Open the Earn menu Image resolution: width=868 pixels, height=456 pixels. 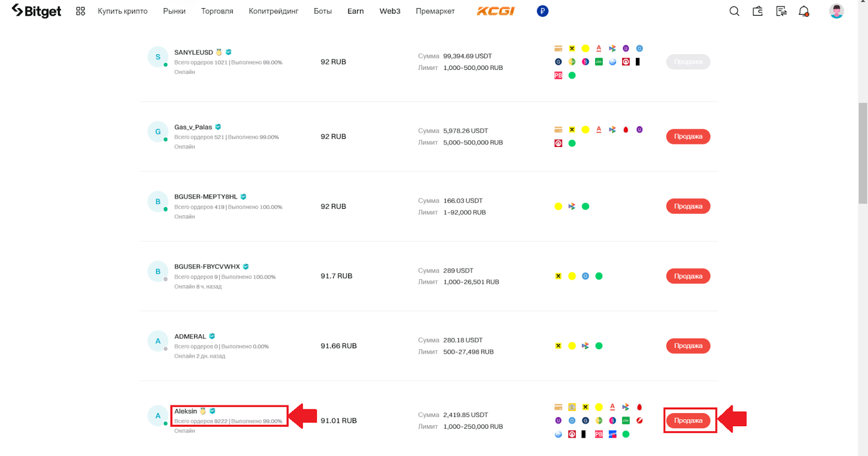(356, 11)
